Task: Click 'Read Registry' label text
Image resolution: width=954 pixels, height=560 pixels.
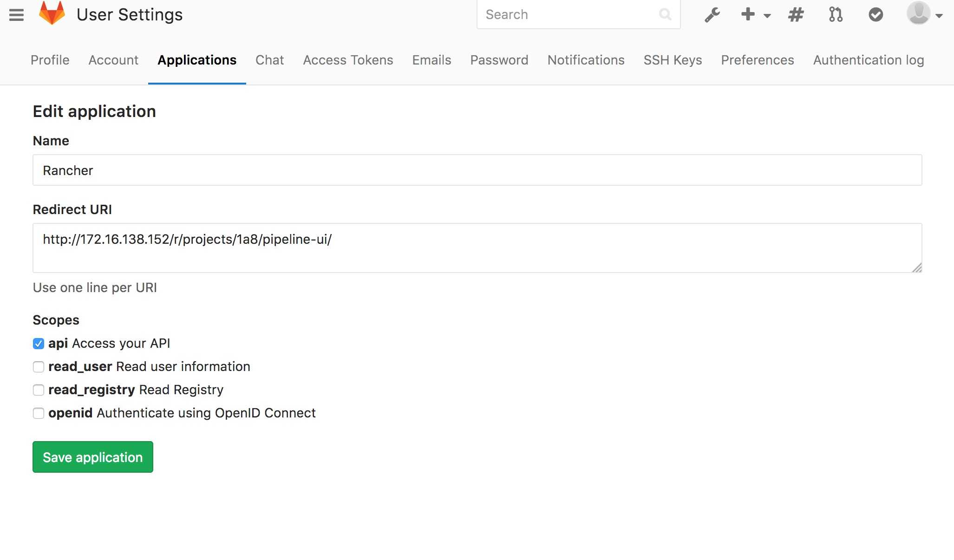Action: 181,390
